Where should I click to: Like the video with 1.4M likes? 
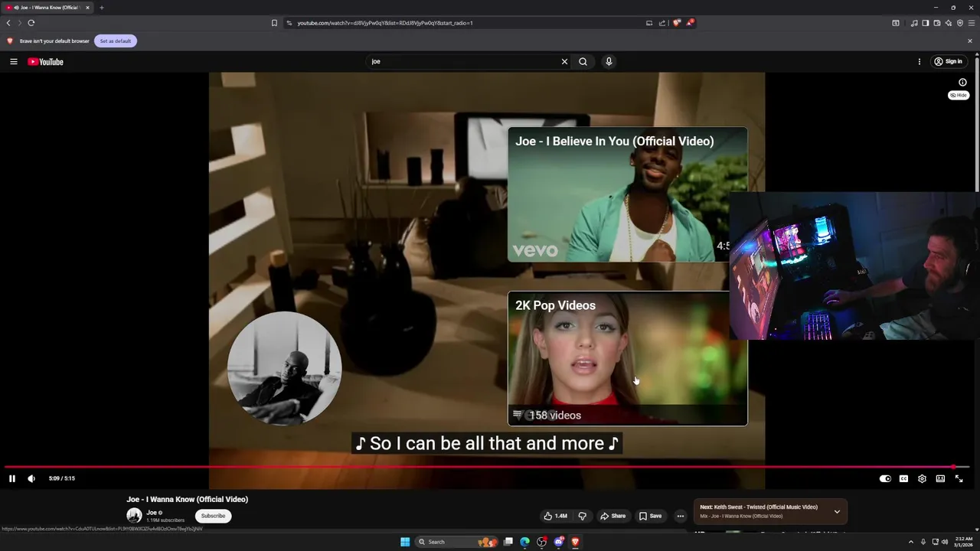[556, 516]
